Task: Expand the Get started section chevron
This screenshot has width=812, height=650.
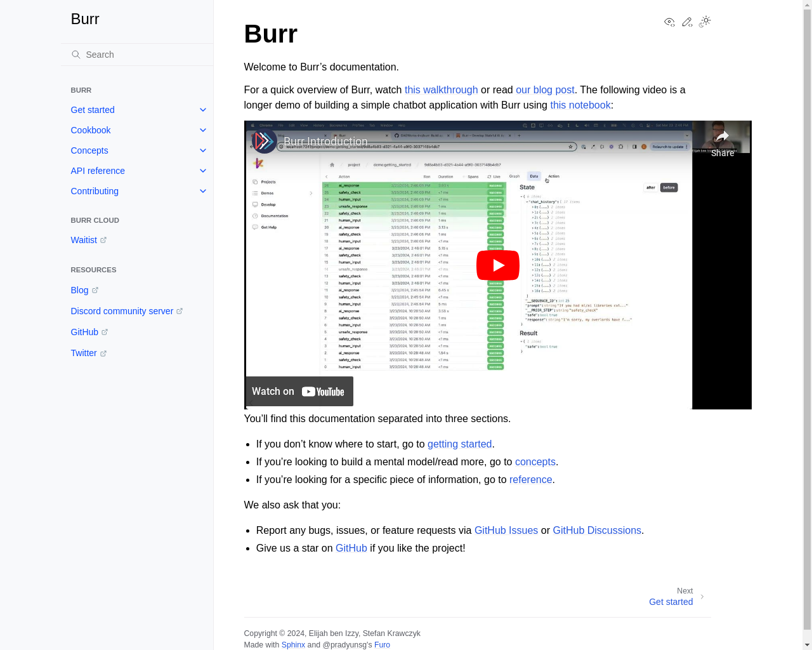Action: pos(203,110)
